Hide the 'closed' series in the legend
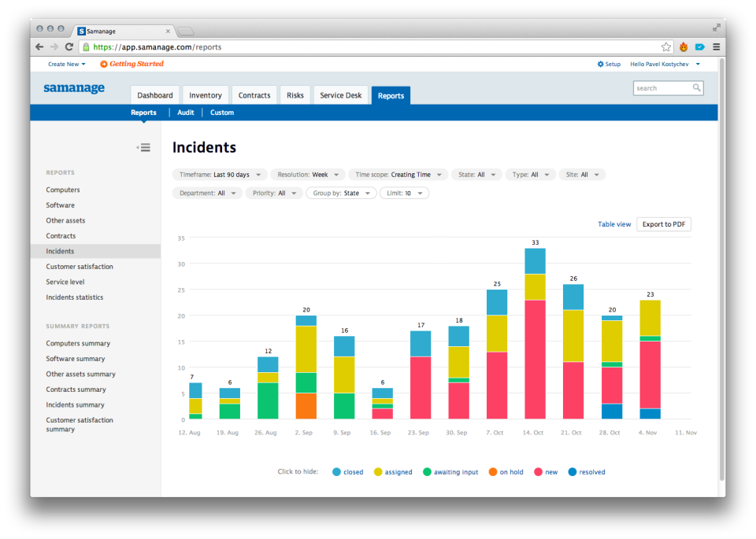The image size is (756, 539). (349, 471)
